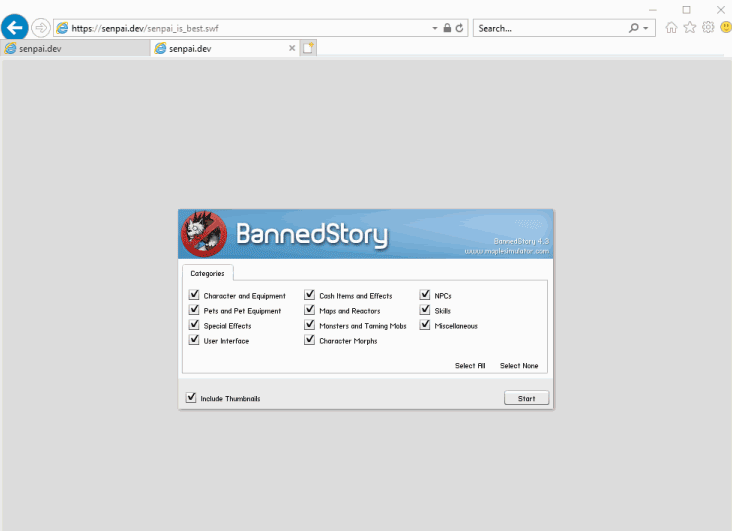Open the www.maplesimulator.com link

[x=507, y=251]
